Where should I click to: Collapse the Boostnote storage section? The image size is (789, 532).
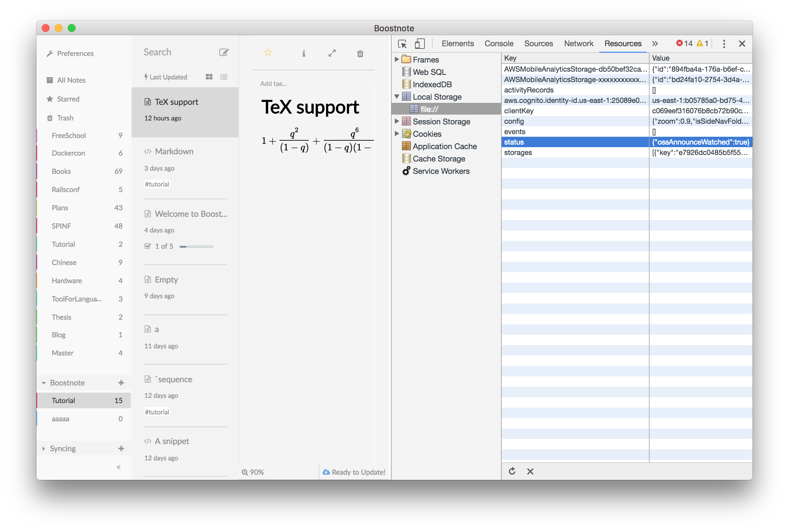coord(44,383)
